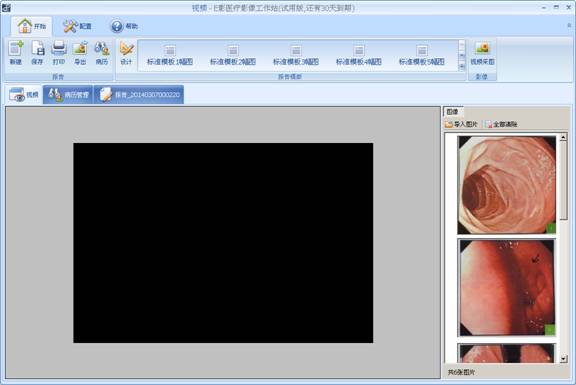The image size is (576, 385).
Task: Select the second red endoscopy thumbnail
Action: pyautogui.click(x=507, y=288)
